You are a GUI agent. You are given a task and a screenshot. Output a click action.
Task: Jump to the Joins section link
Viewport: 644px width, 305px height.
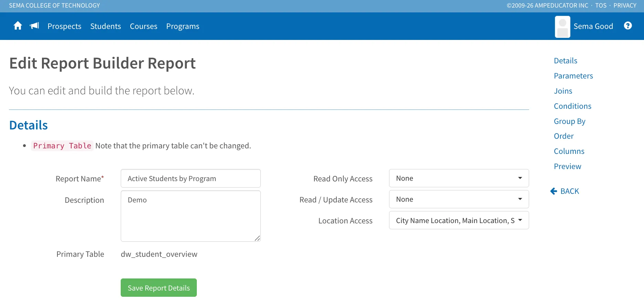563,91
